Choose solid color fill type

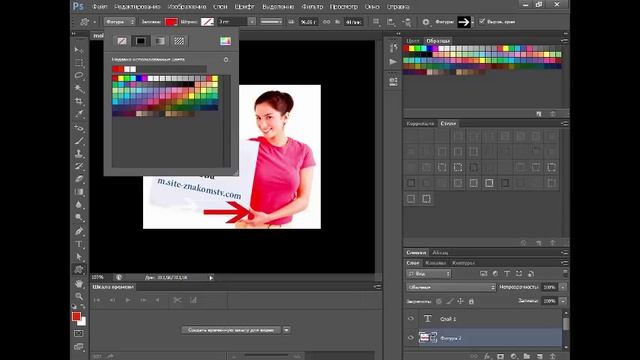[x=140, y=41]
